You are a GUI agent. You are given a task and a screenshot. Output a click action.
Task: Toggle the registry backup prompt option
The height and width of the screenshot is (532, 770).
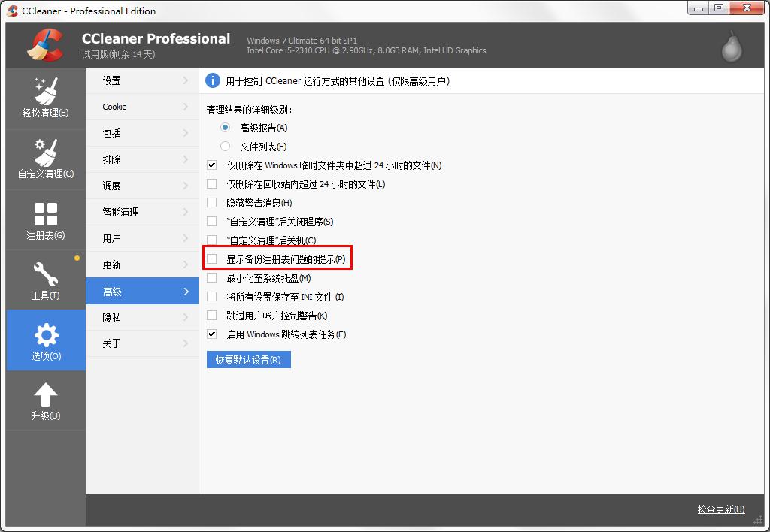point(212,258)
